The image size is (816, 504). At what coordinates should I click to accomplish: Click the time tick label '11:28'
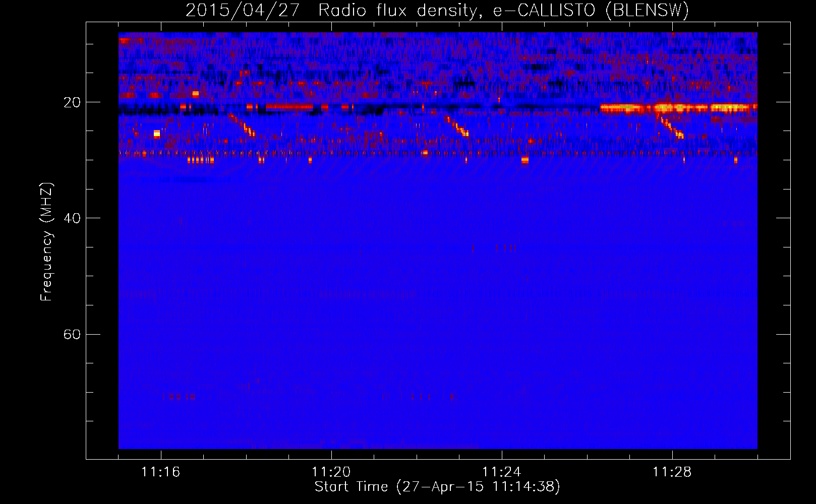pyautogui.click(x=672, y=472)
